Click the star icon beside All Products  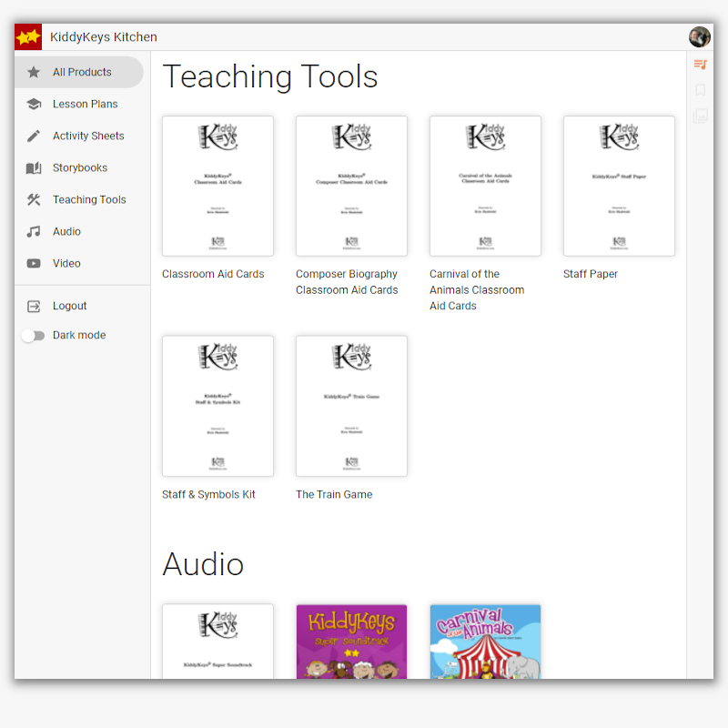point(34,72)
